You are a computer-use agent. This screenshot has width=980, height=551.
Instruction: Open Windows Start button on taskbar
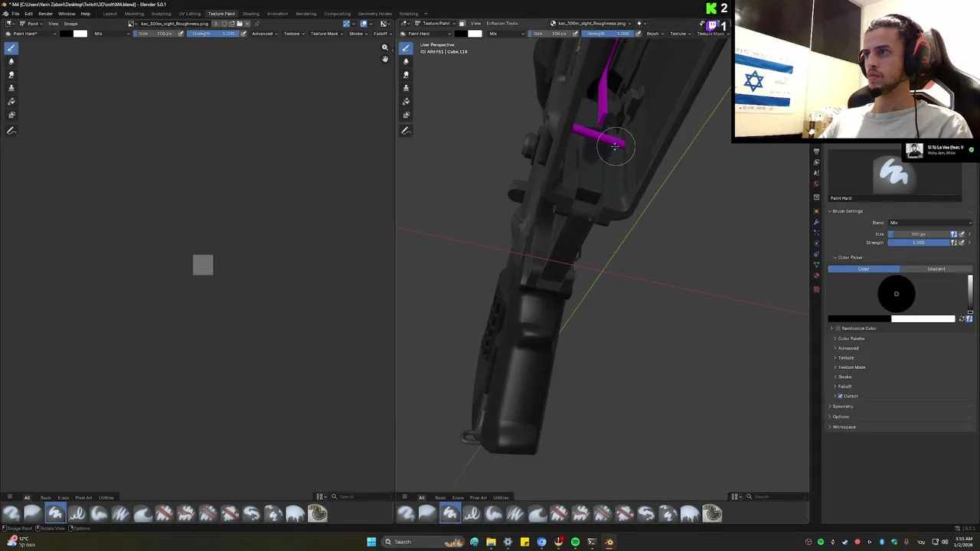click(371, 542)
